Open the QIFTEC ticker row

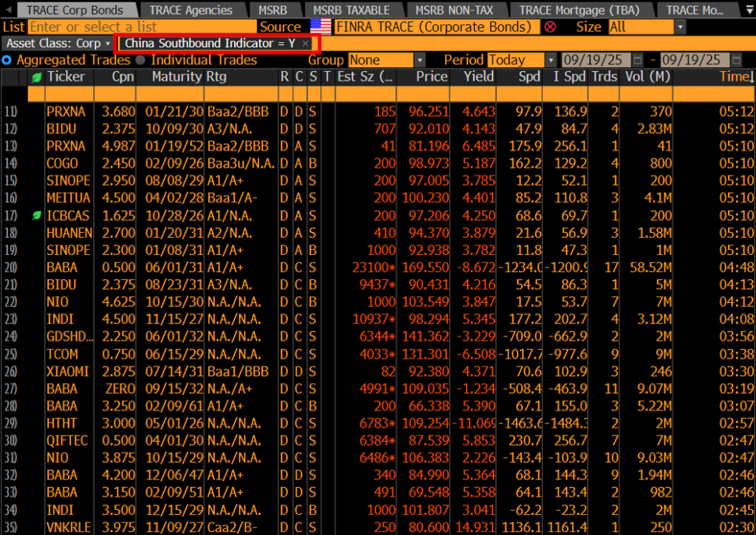[67, 441]
